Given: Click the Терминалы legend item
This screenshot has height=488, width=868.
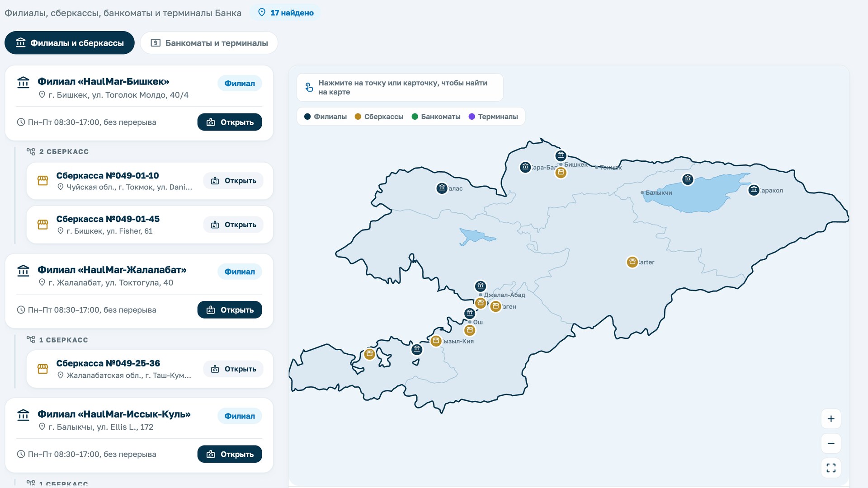Looking at the screenshot, I should point(493,117).
